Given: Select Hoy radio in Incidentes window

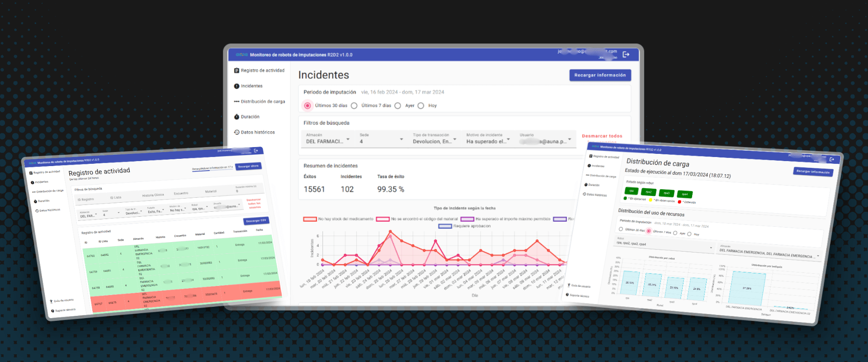Looking at the screenshot, I should (421, 105).
